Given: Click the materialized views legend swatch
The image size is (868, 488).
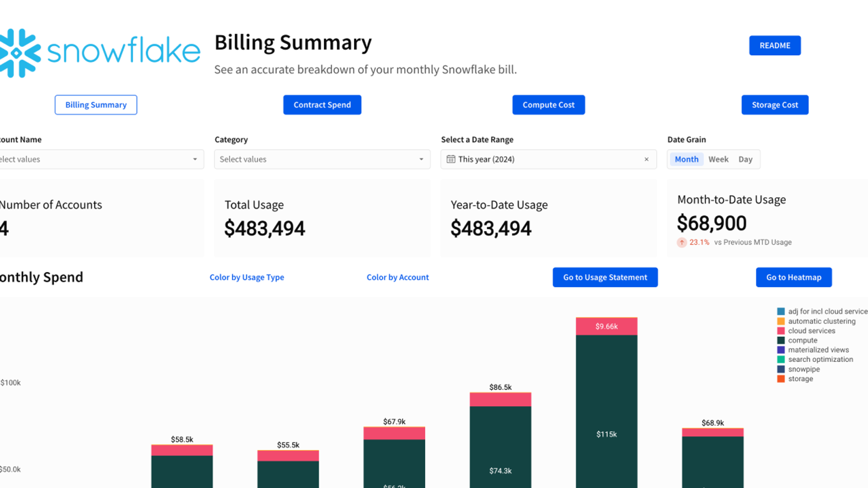Looking at the screenshot, I should pos(781,350).
